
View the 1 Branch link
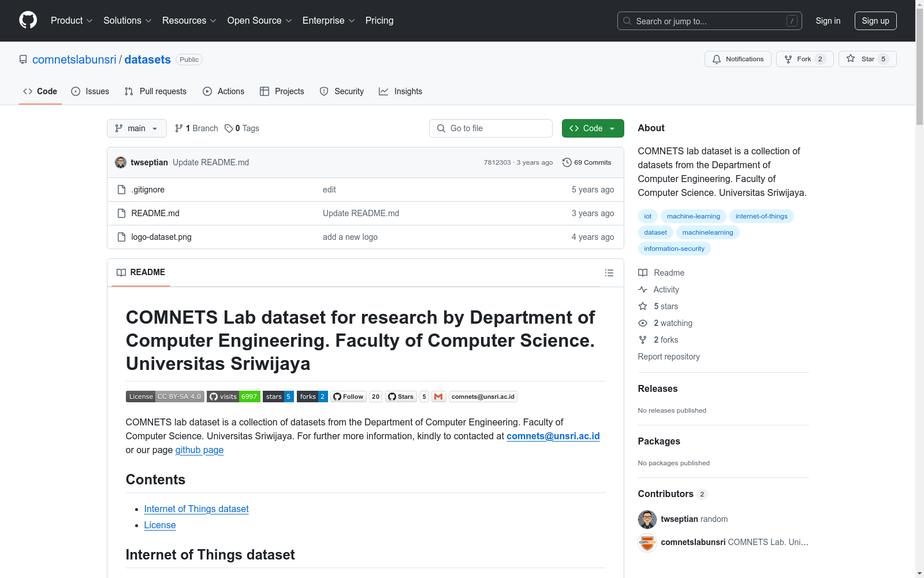point(196,128)
